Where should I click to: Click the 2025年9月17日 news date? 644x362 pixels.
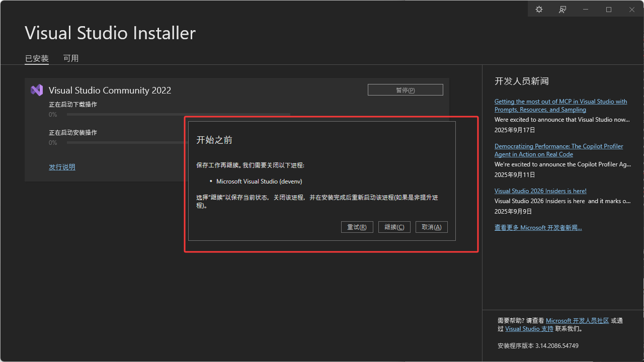[x=515, y=130]
